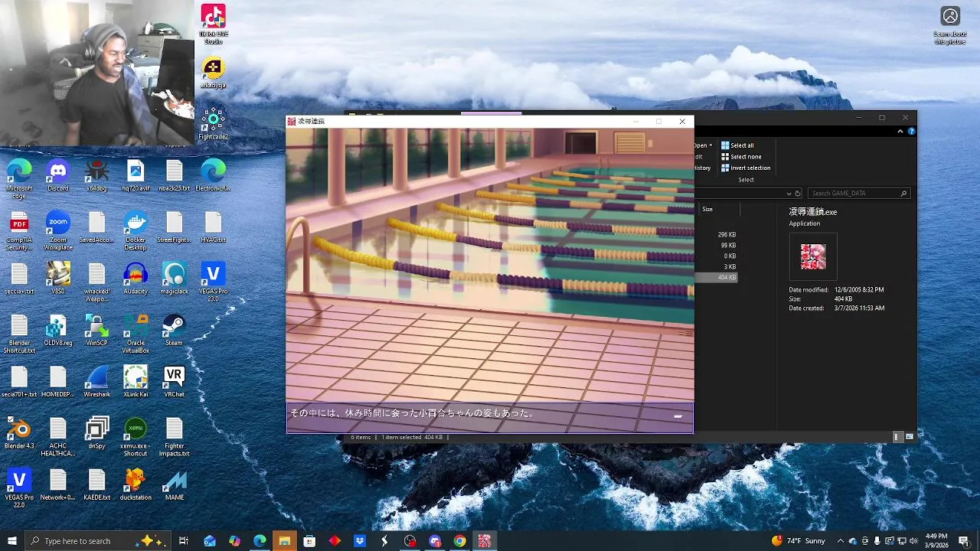Image resolution: width=980 pixels, height=551 pixels.
Task: Advance the visual novel dialogue text box
Action: [x=490, y=418]
